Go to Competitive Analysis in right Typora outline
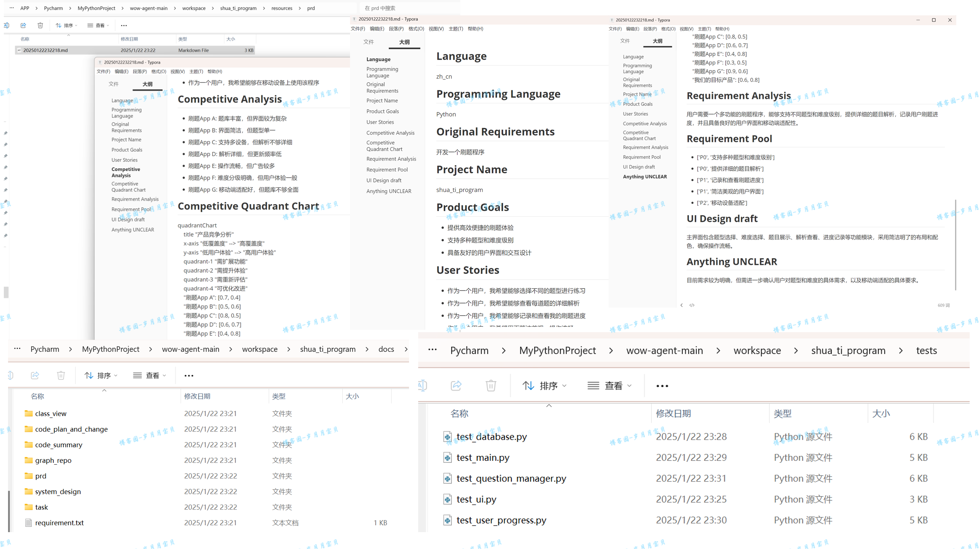Viewport: 980px width, 549px height. 645,123
